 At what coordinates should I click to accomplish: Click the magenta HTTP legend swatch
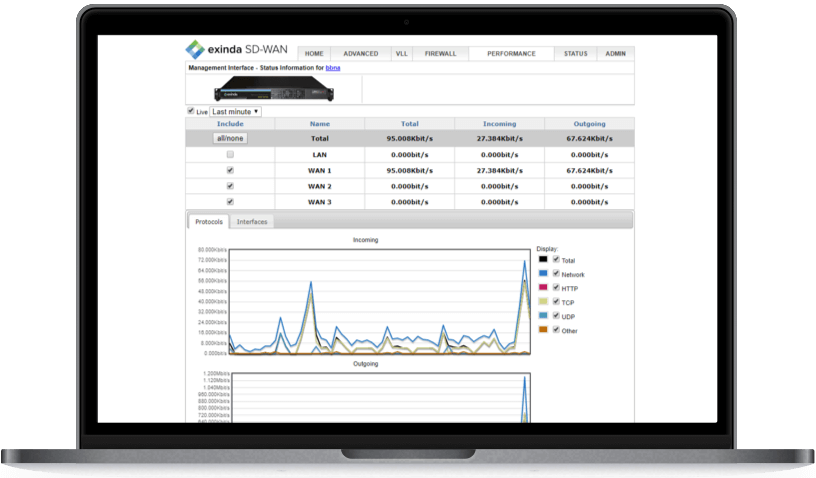pos(543,288)
